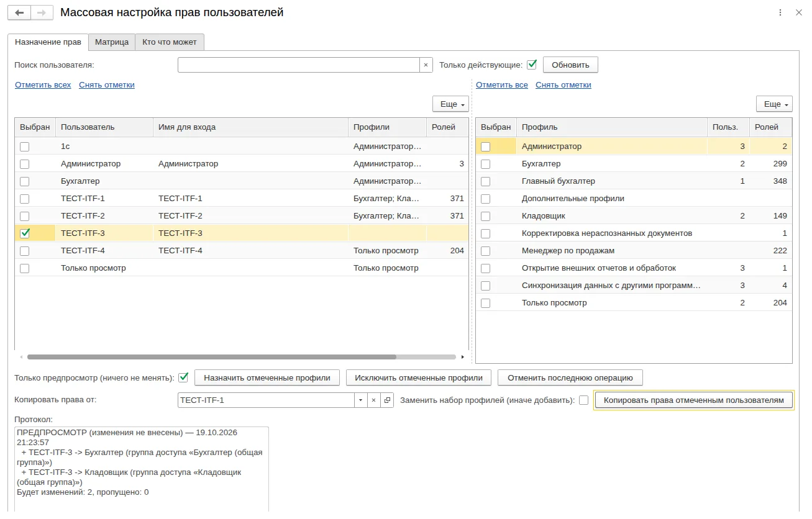Toggle the 'Только действующие' checkbox
Image resolution: width=812 pixels, height=519 pixels.
click(x=532, y=64)
